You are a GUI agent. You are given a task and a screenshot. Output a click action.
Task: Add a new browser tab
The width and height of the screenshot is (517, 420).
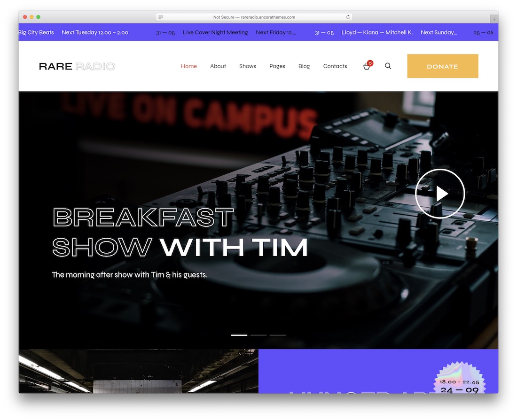tap(494, 19)
